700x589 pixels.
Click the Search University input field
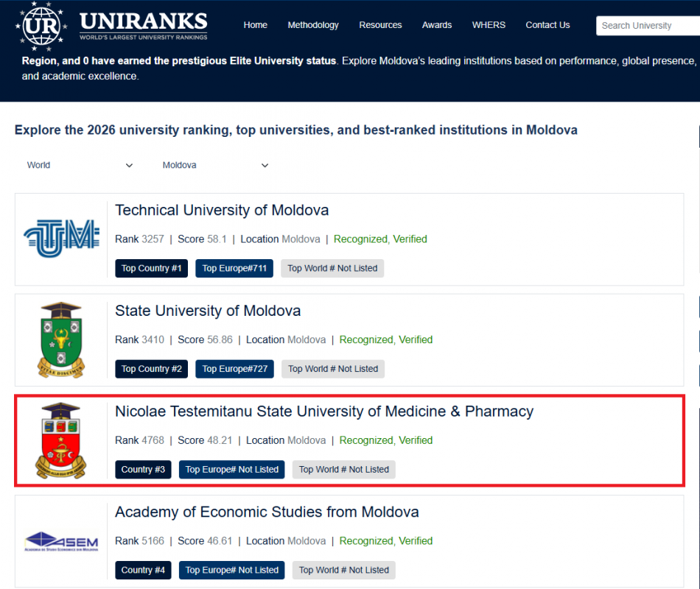click(x=647, y=25)
